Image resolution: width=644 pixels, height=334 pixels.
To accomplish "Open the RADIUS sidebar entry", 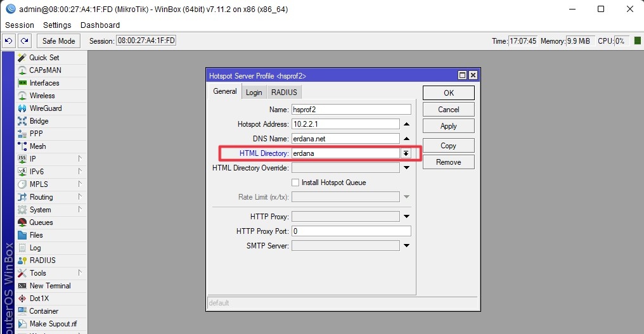I will point(42,260).
